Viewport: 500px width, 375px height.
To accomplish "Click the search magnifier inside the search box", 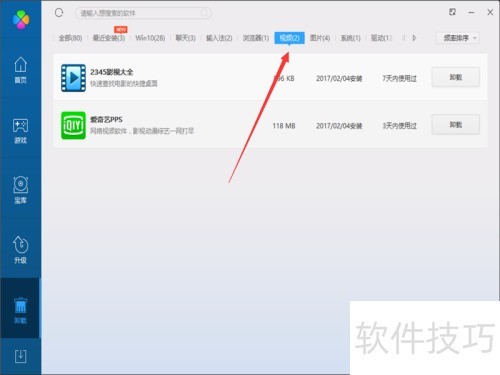I will 204,13.
